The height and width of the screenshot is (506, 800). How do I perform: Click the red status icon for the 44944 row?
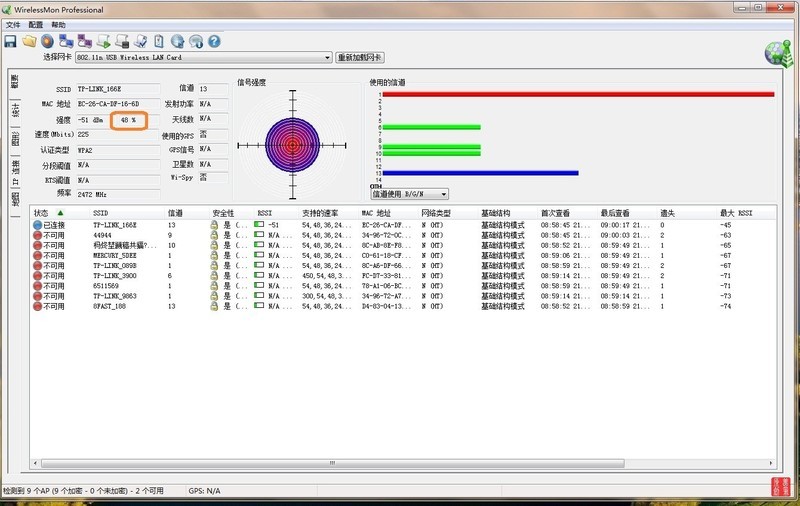(x=37, y=235)
